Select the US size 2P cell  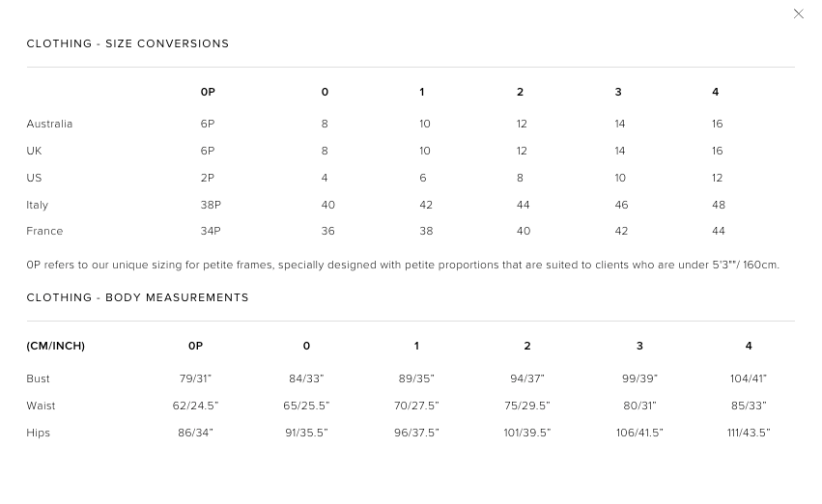point(208,178)
